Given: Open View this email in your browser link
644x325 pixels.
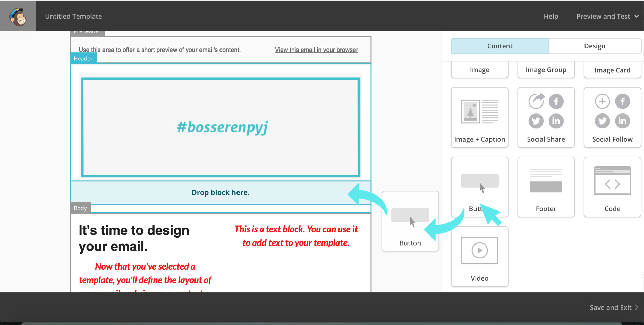Looking at the screenshot, I should [316, 50].
